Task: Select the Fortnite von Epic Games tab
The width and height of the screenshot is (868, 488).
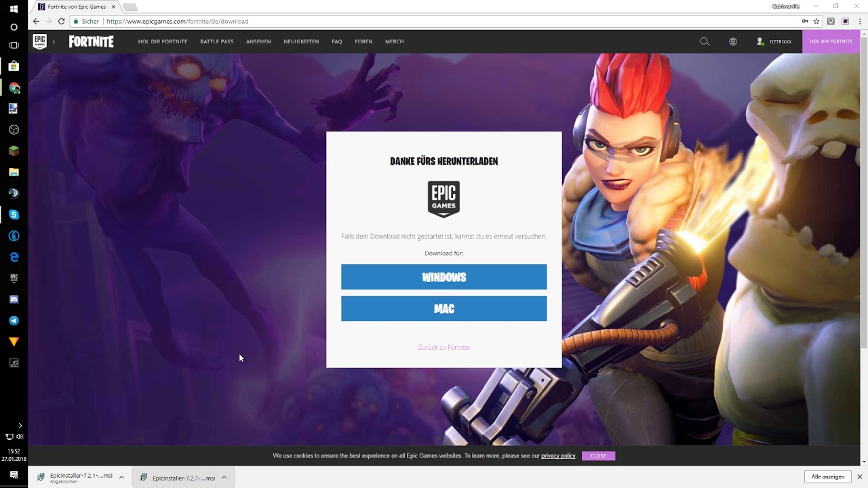Action: 77,7
